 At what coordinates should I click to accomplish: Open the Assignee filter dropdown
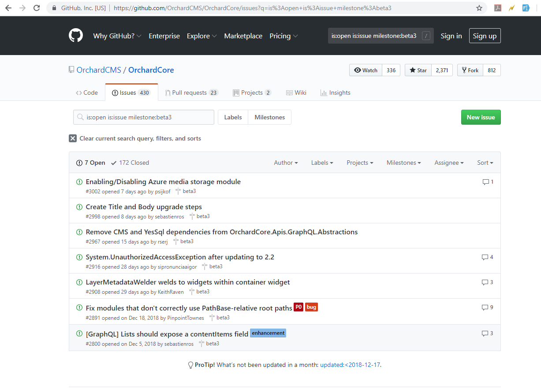coord(449,163)
